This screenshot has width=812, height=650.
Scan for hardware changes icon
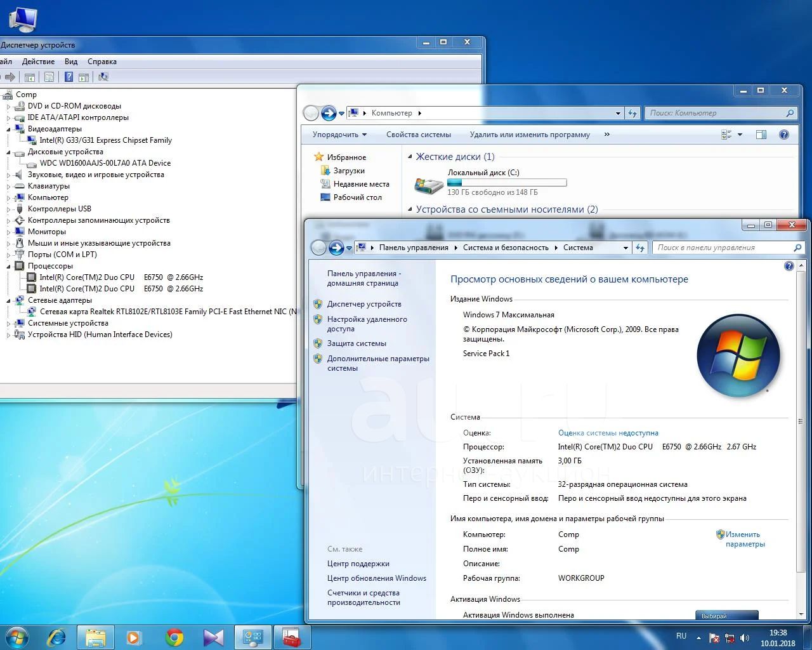click(103, 77)
